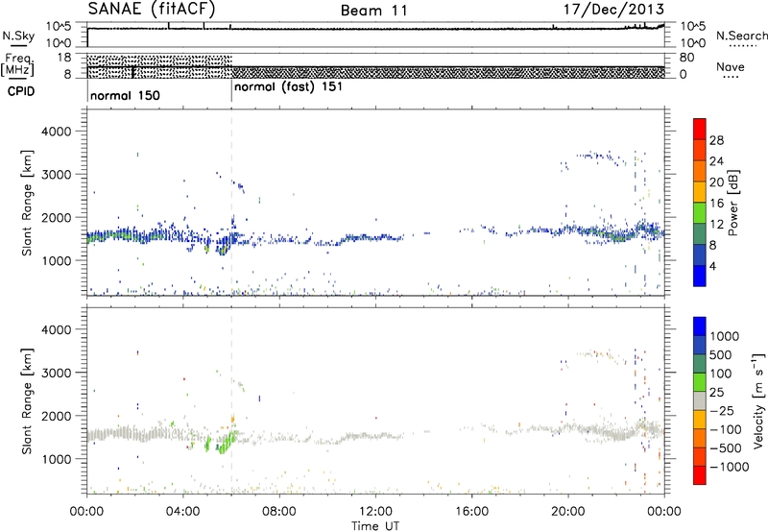Image resolution: width=768 pixels, height=532 pixels.
Task: Click the '08:00' time tick label
Action: 278,511
